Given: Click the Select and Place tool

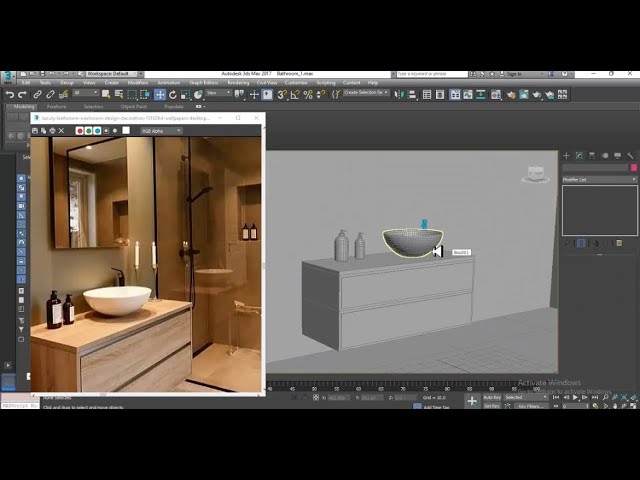Looking at the screenshot, I should [x=198, y=95].
